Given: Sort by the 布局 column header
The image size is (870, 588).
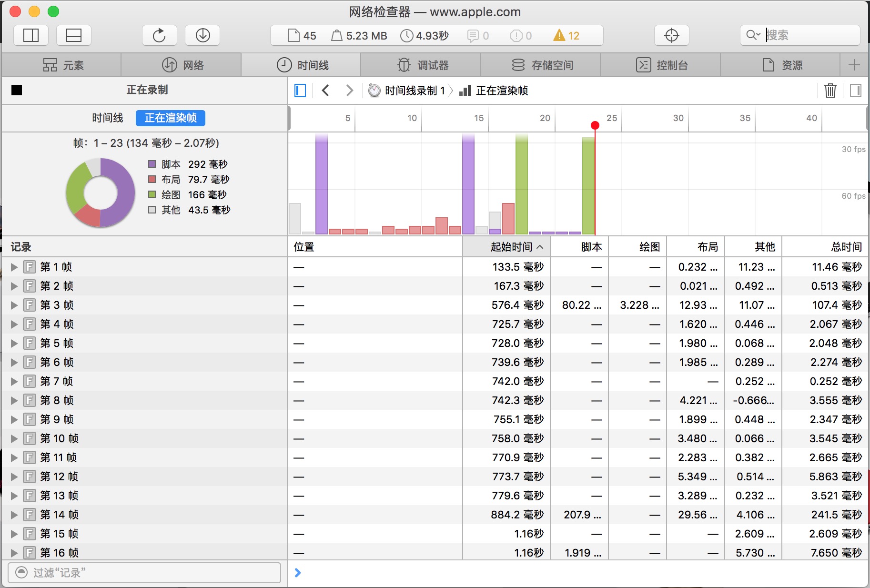Looking at the screenshot, I should [x=696, y=247].
